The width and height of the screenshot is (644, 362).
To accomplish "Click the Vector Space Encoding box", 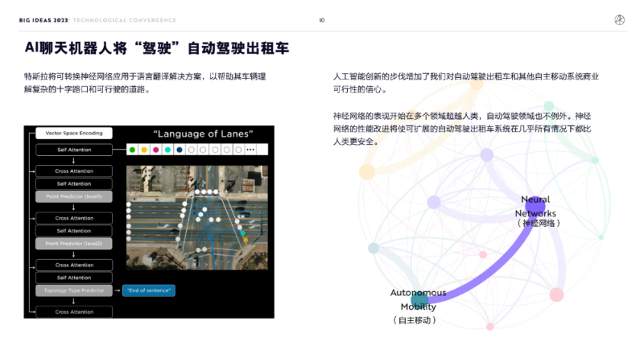I will [74, 133].
